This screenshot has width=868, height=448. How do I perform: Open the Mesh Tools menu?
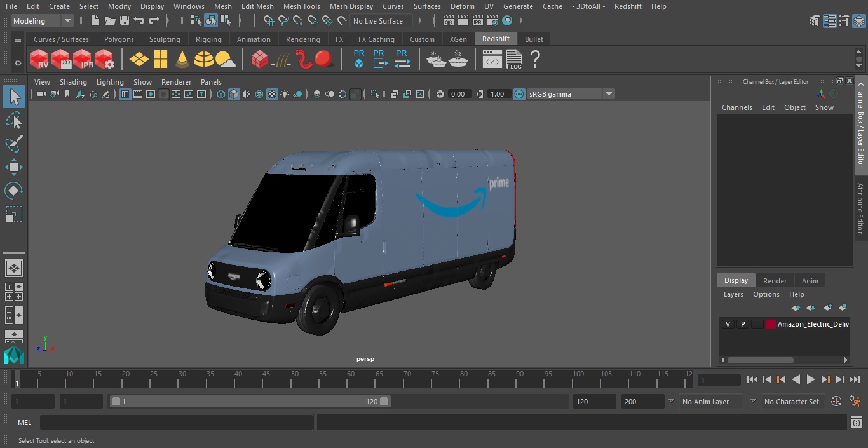(301, 6)
